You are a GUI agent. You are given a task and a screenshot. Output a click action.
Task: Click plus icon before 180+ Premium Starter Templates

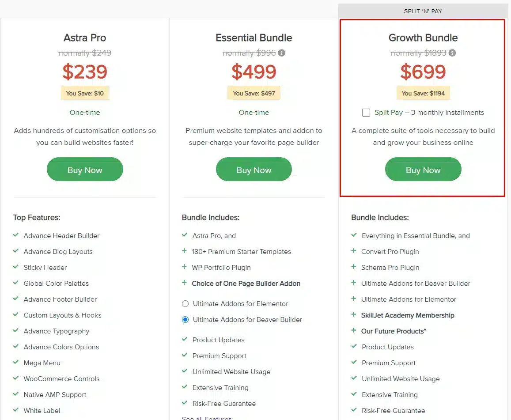184,251
